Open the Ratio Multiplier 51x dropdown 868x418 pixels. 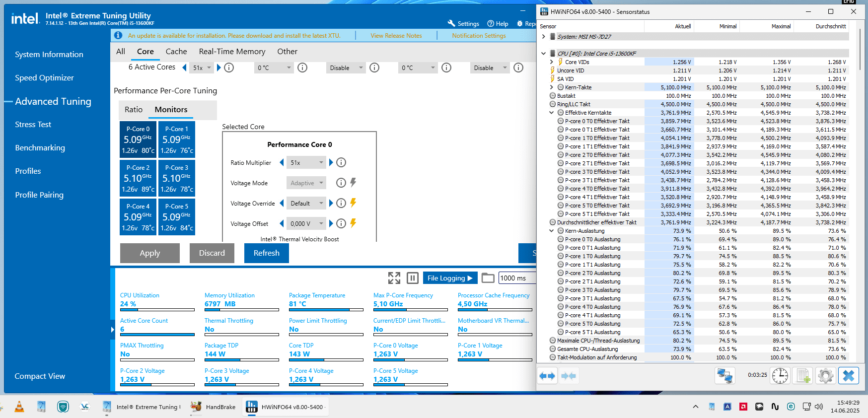pos(306,162)
